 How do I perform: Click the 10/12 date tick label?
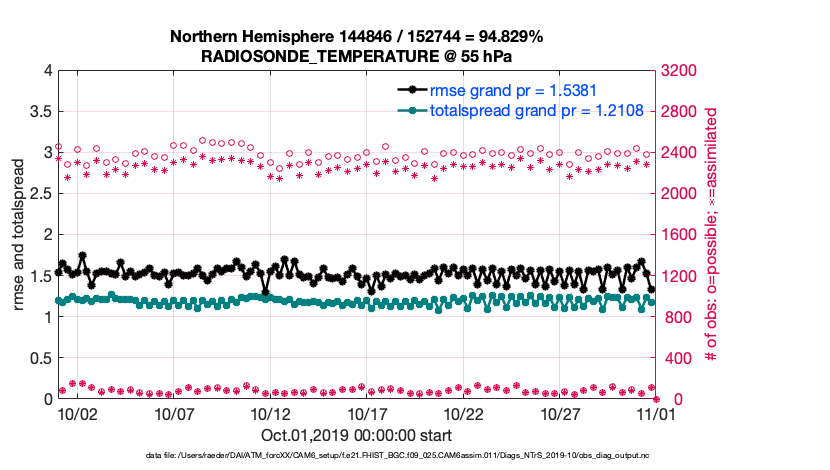click(270, 413)
